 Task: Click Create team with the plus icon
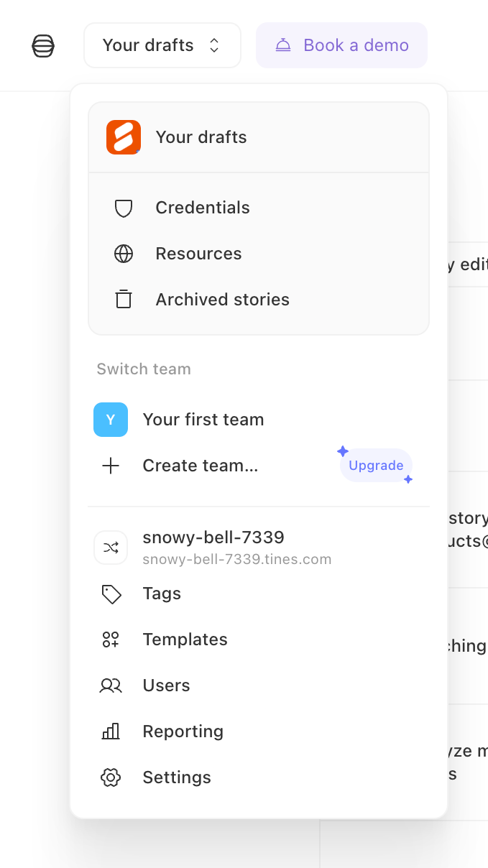(200, 465)
